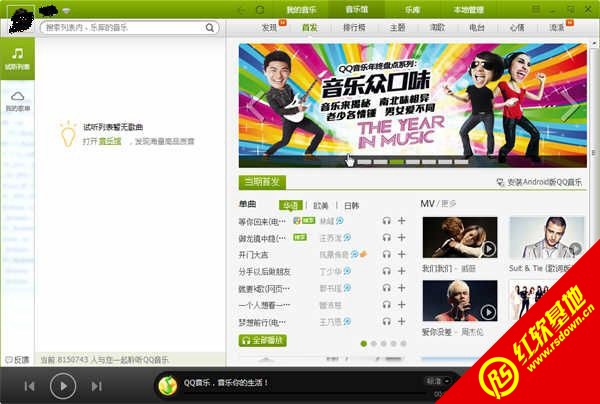Listen to 等你回来 via its headphone icon
The height and width of the screenshot is (404, 600).
tap(387, 221)
